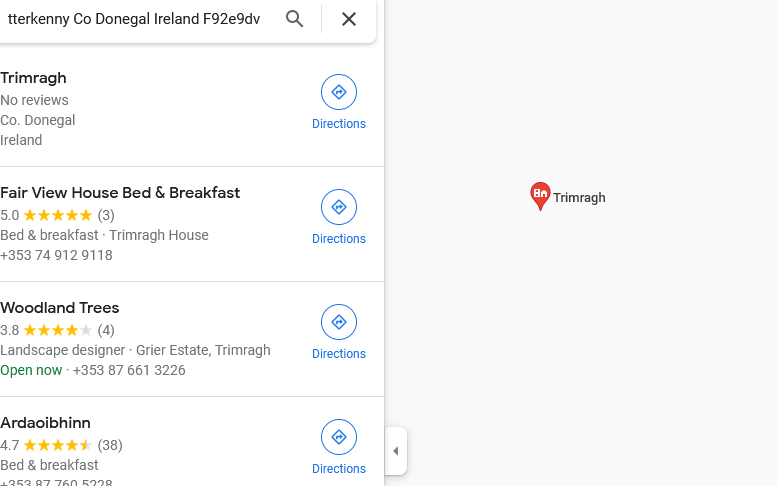The height and width of the screenshot is (486, 777).
Task: Open Fair View House Bed & Breakfast listing
Action: coord(120,193)
